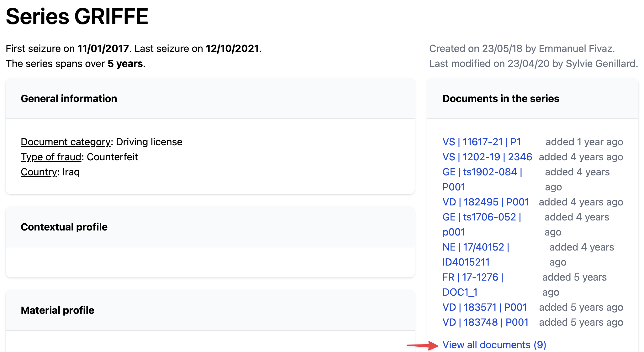Image resolution: width=644 pixels, height=352 pixels.
Task: Open document FR | 17-1276 | DOC1_1
Action: click(x=472, y=277)
